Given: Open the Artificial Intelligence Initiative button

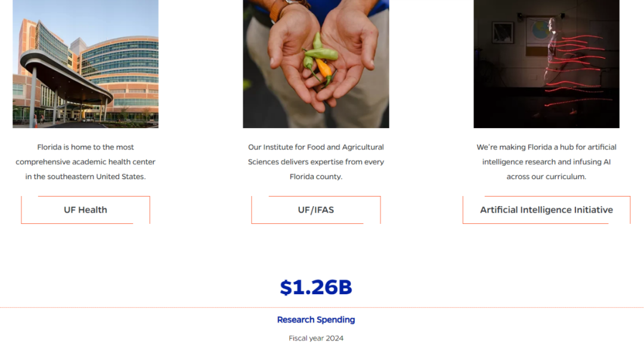Looking at the screenshot, I should pos(546,210).
